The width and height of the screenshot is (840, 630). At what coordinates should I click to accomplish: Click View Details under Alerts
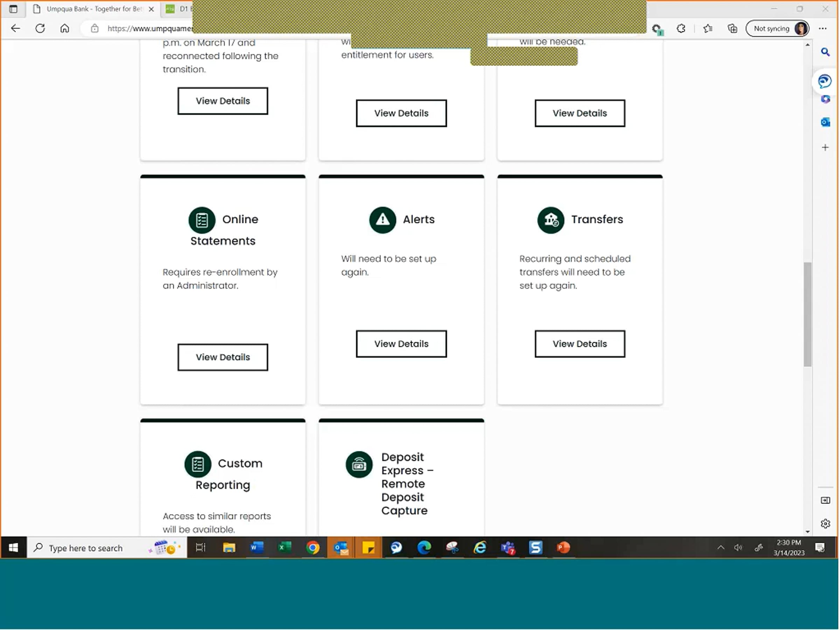[x=401, y=344]
